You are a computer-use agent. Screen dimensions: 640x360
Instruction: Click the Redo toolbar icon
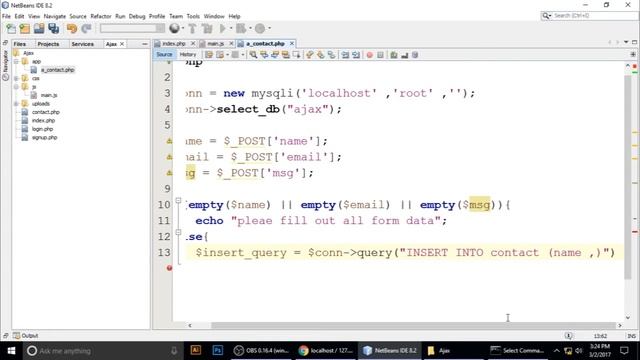86,29
